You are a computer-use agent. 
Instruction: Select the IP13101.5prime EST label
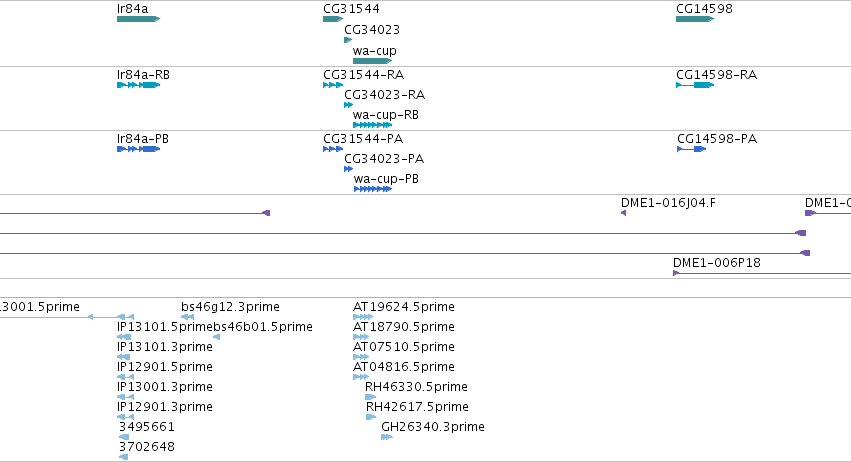162,327
